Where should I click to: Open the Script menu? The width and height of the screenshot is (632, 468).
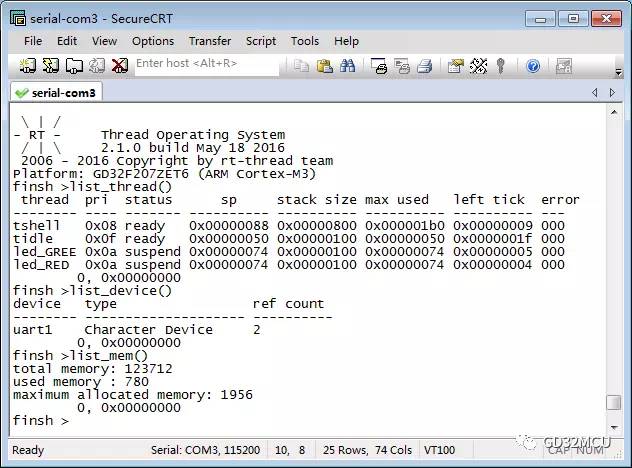pyautogui.click(x=261, y=41)
